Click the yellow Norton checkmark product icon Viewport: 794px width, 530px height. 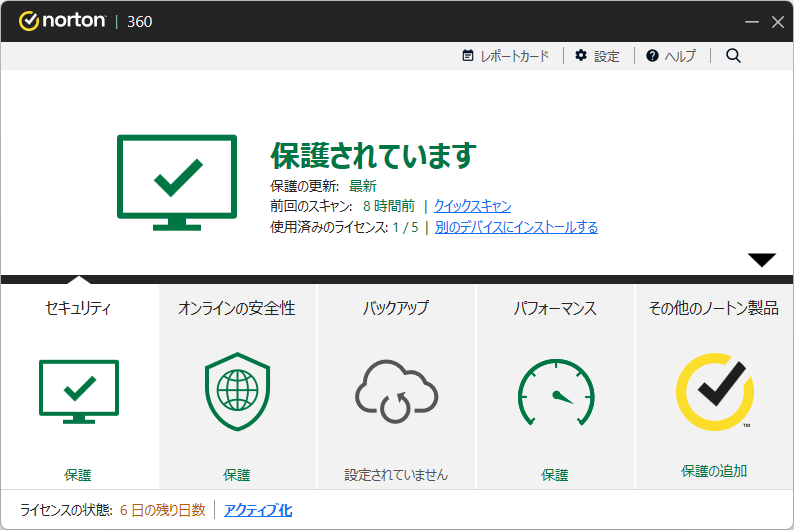pos(714,392)
